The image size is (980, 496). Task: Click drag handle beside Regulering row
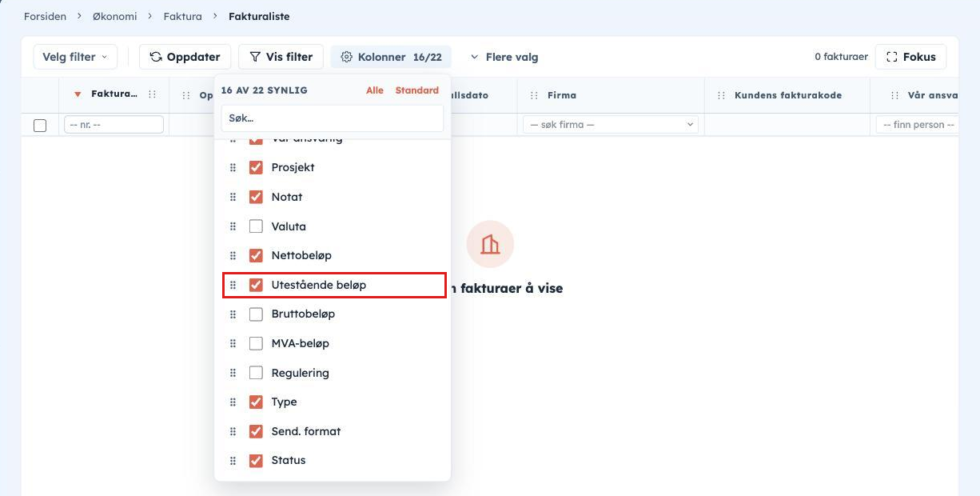tap(233, 373)
